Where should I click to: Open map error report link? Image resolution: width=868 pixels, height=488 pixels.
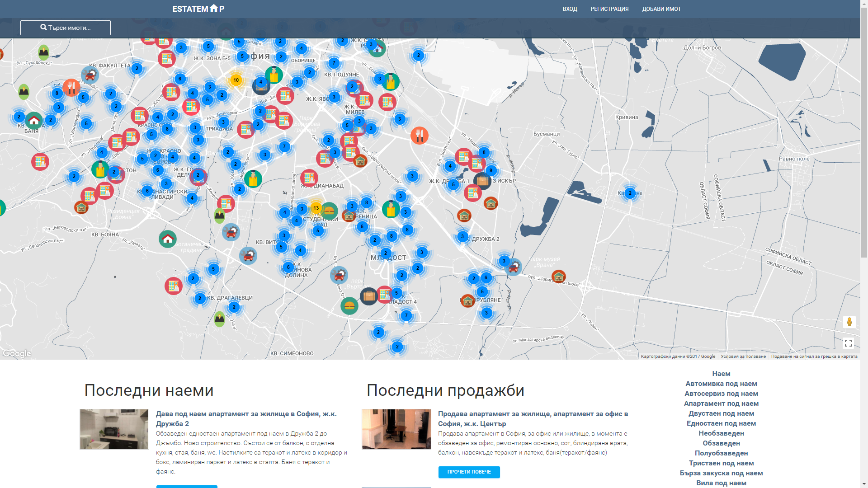click(x=814, y=357)
